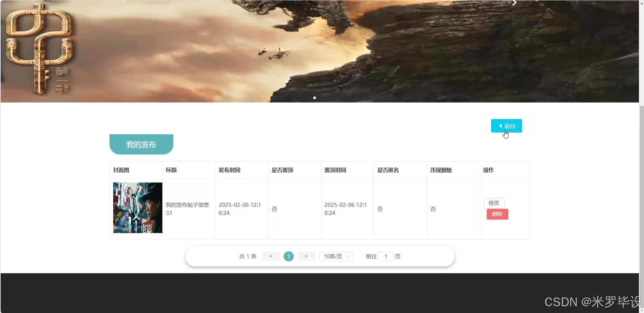Screen dimensions: 644x313
Task: Select page 1 in pagination
Action: (x=289, y=256)
